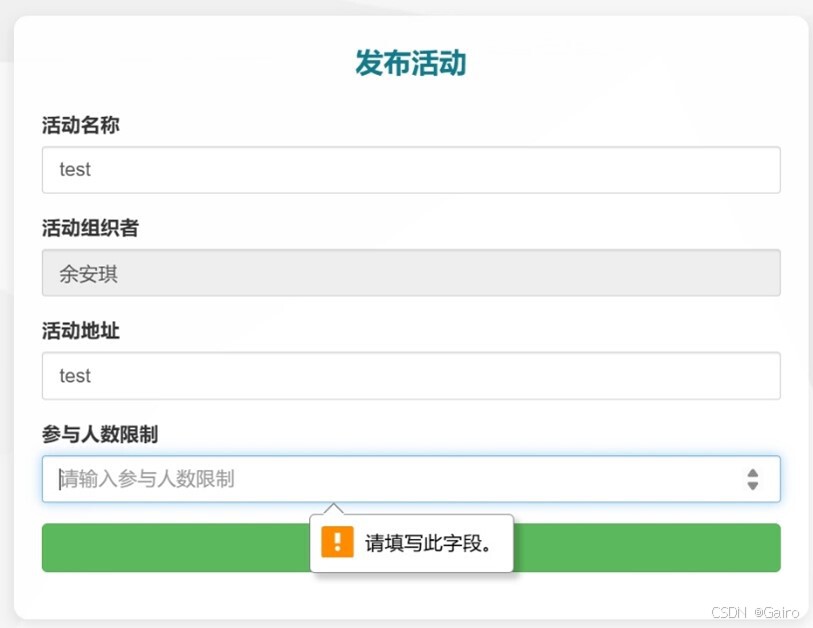Click the orange warning exclamation icon
Viewport: 813px width, 628px height.
click(337, 542)
